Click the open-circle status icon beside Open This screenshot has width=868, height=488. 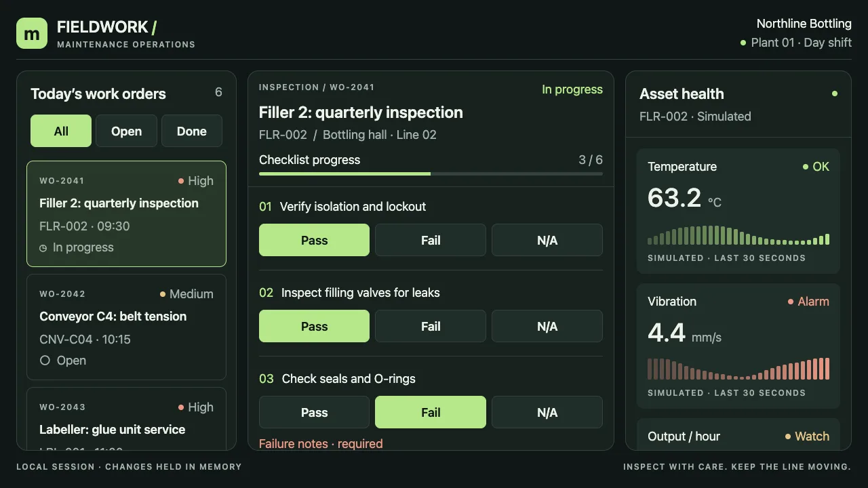click(45, 361)
